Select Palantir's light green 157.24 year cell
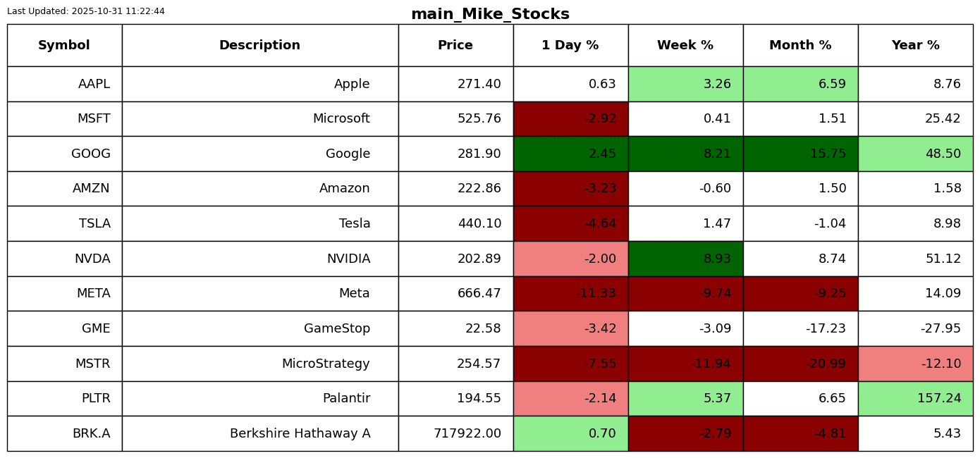980x458 pixels. click(x=915, y=399)
